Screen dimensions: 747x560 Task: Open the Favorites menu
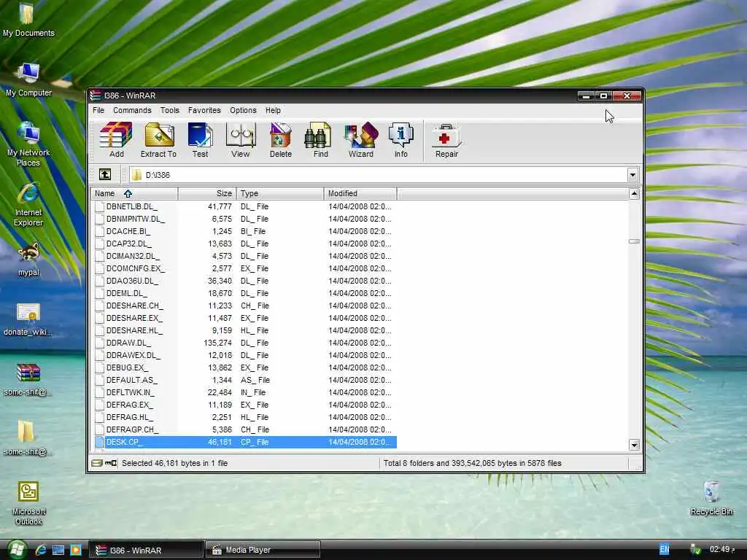point(204,110)
